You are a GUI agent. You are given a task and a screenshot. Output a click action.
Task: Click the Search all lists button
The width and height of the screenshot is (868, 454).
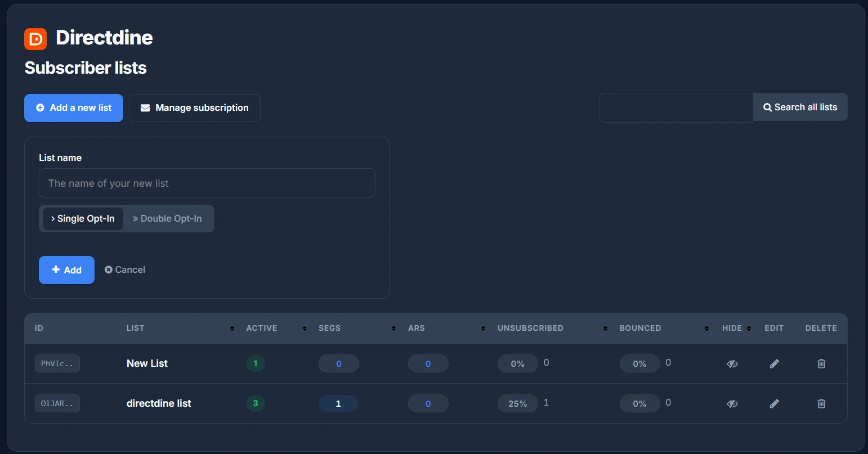(800, 107)
